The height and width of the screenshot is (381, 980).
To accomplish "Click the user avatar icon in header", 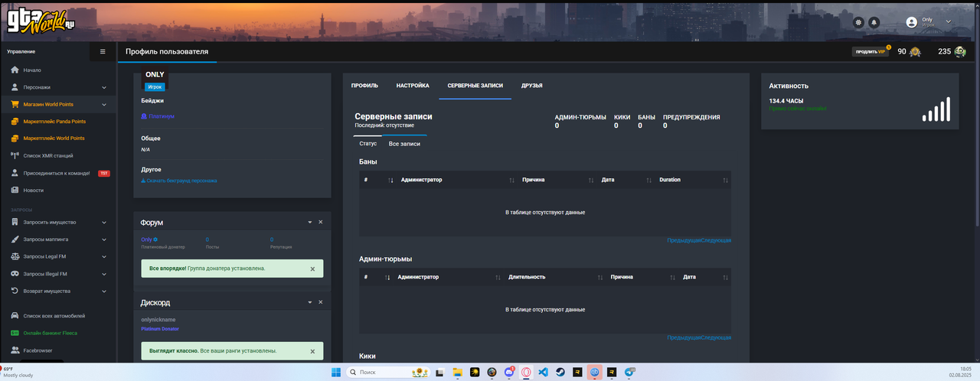I will (911, 23).
